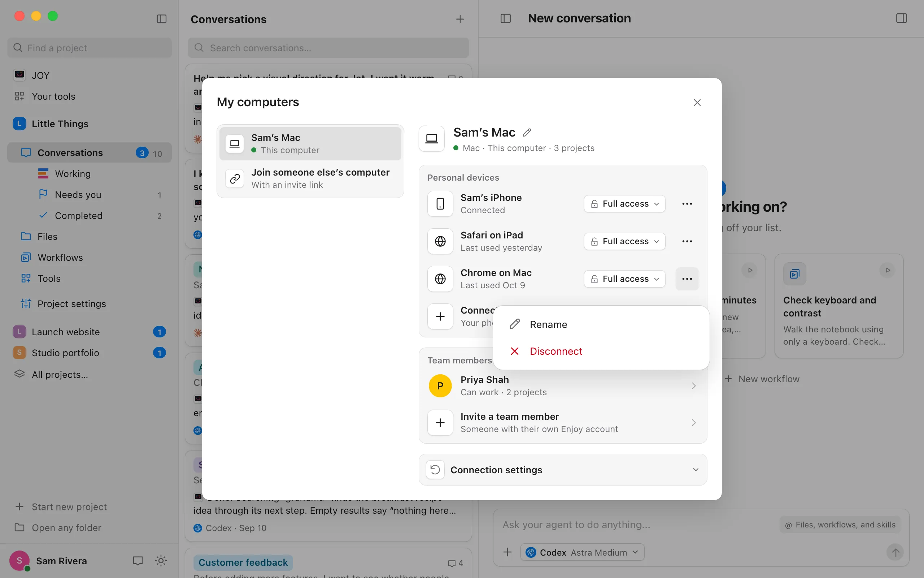Click the pencil icon beside Sam's Mac title
924x578 pixels.
tap(527, 133)
